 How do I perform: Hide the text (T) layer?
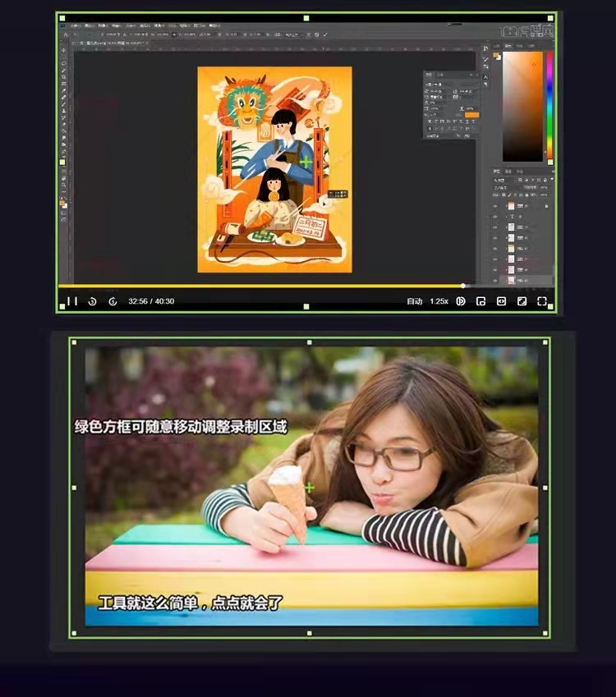495,217
